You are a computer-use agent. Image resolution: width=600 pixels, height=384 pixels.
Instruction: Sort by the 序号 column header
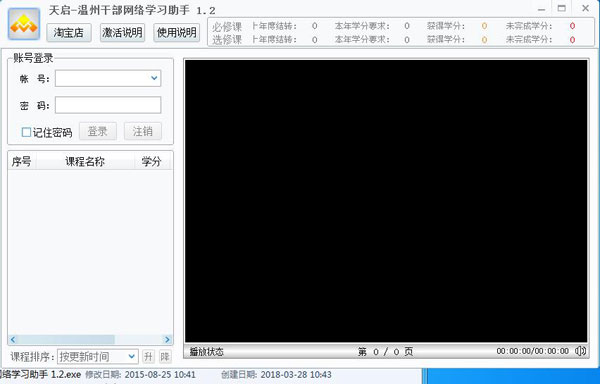[21, 162]
